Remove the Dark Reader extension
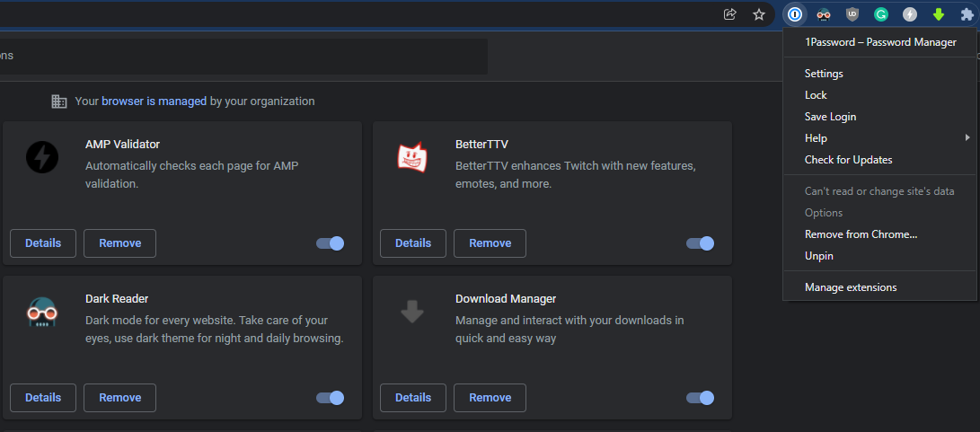The width and height of the screenshot is (980, 432). point(120,398)
